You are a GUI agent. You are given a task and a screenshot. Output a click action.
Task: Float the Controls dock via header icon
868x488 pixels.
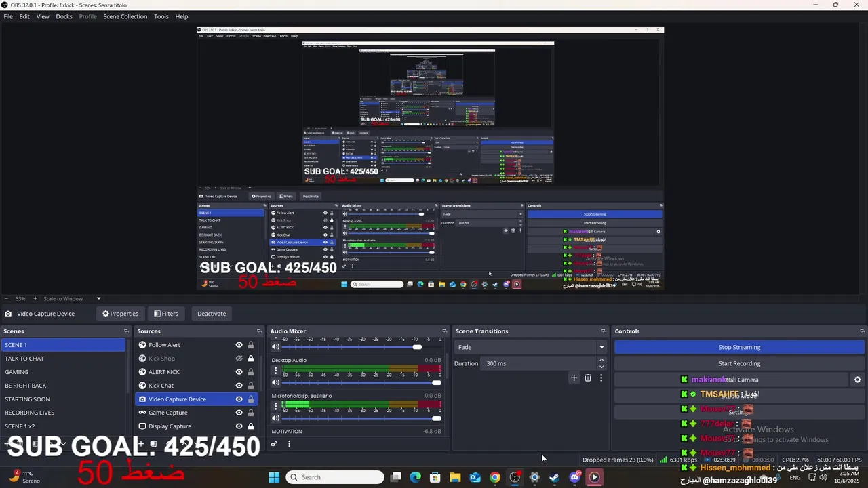click(x=862, y=331)
